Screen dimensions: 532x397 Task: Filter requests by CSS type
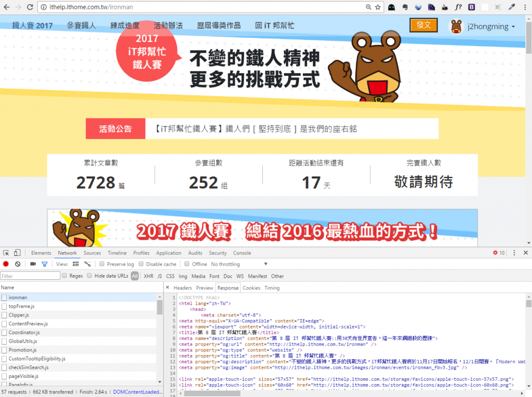click(170, 276)
